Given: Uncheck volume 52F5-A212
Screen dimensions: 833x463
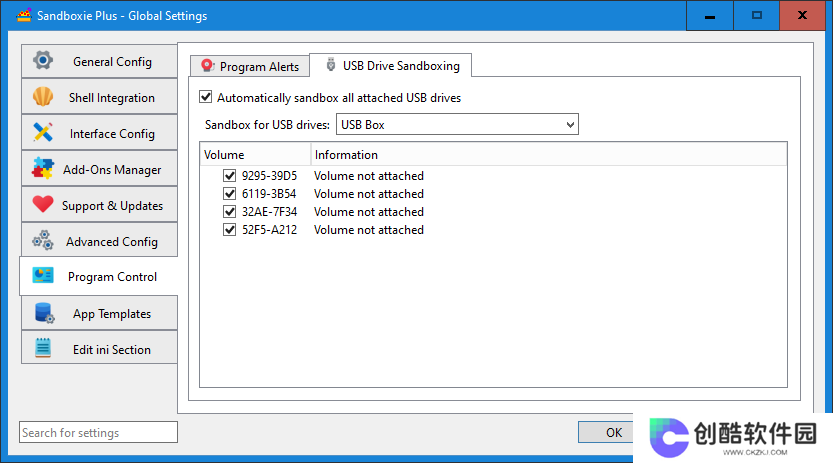Looking at the screenshot, I should point(230,229).
